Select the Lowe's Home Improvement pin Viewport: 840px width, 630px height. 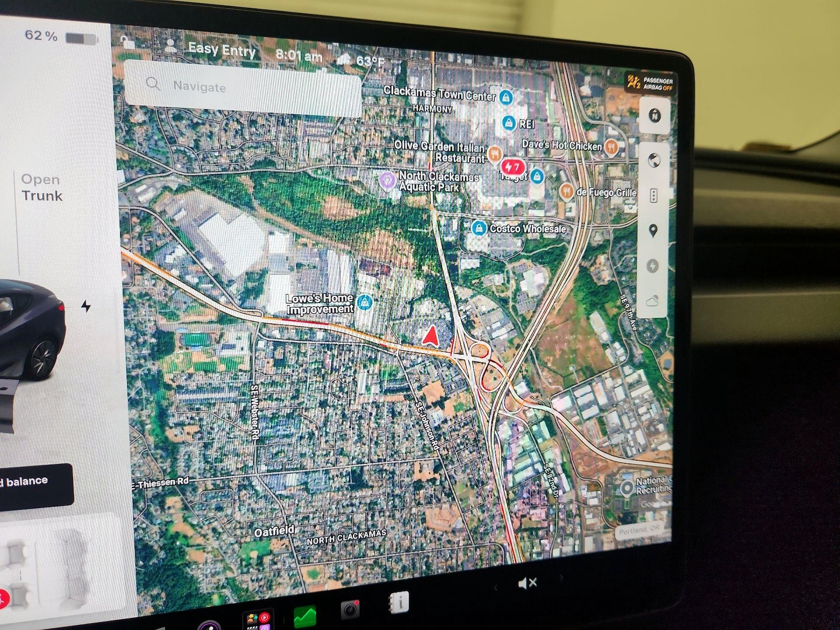pyautogui.click(x=364, y=302)
